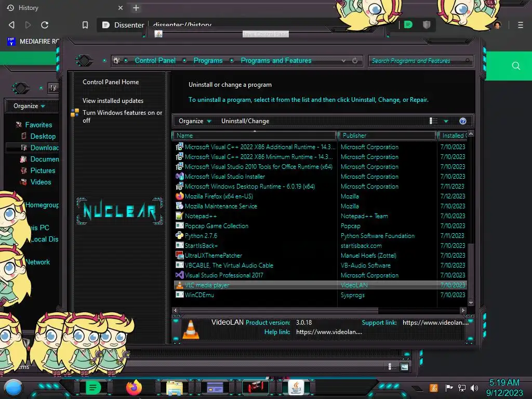
Task: Change view via the view icon
Action: click(433, 121)
